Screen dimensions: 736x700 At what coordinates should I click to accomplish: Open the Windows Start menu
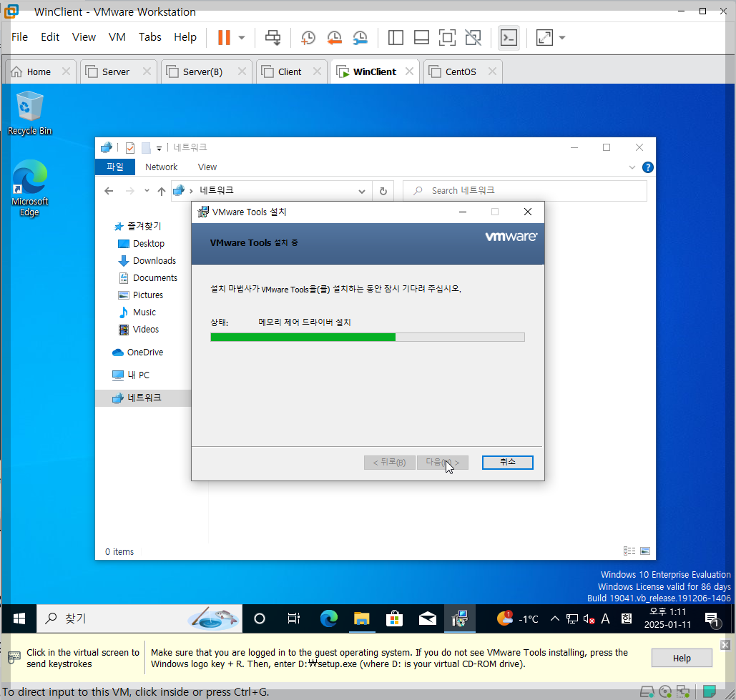(x=19, y=618)
